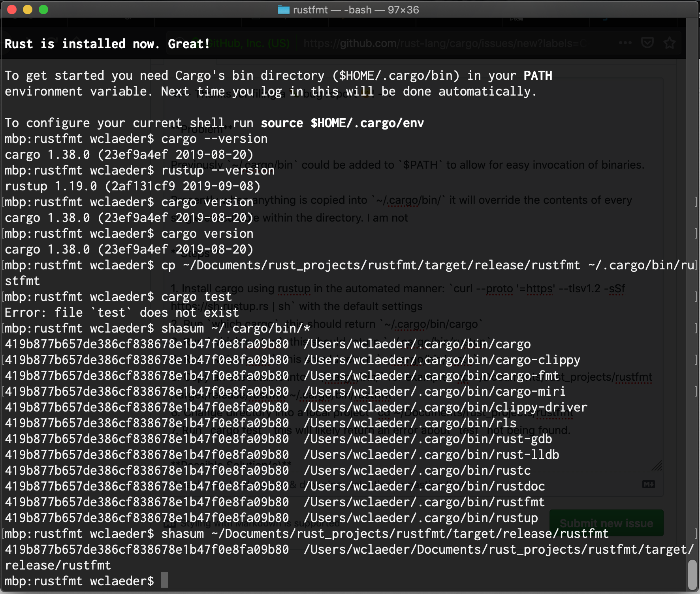The height and width of the screenshot is (594, 700).
Task: Zoom the terminal with green button
Action: [x=43, y=9]
